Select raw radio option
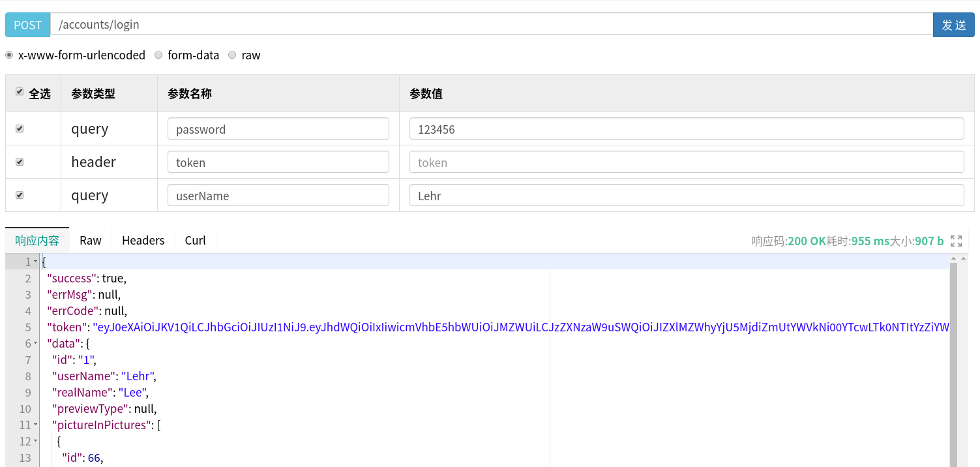Screen dimensions: 980x467 232,55
